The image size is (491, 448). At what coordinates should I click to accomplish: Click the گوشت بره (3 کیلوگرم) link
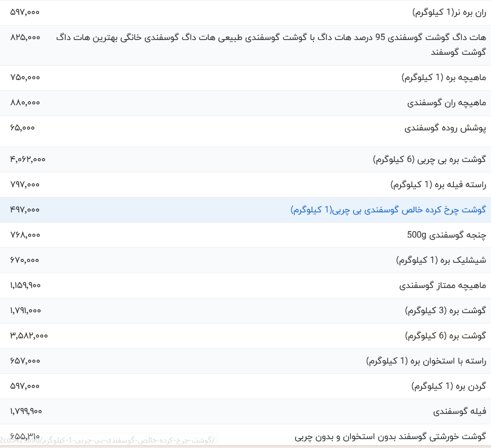[446, 311]
